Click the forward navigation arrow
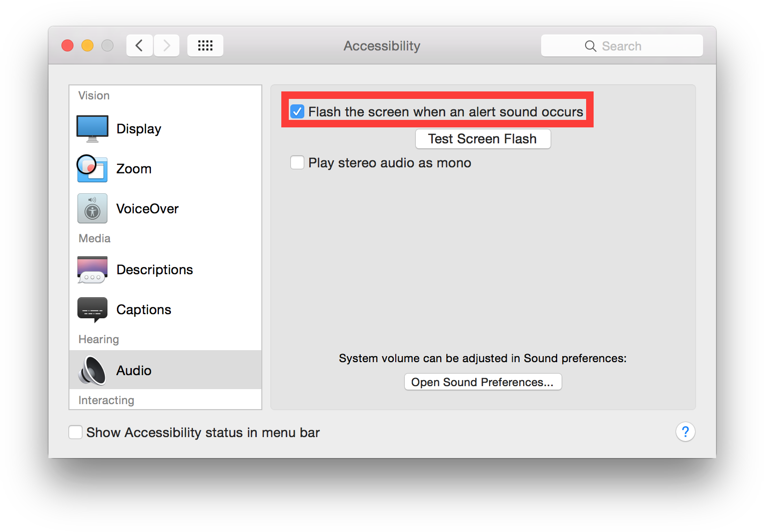Viewport: 764px width, 532px height. click(166, 45)
